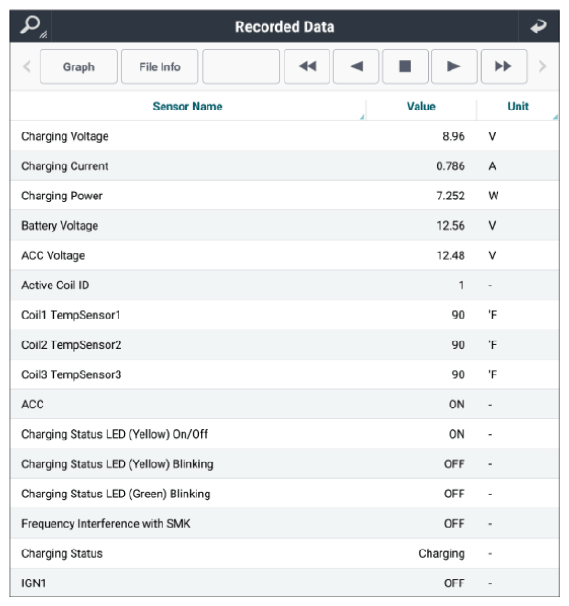This screenshot has width=569, height=606.
Task: Select the Charging Status sensor name
Action: tap(62, 553)
